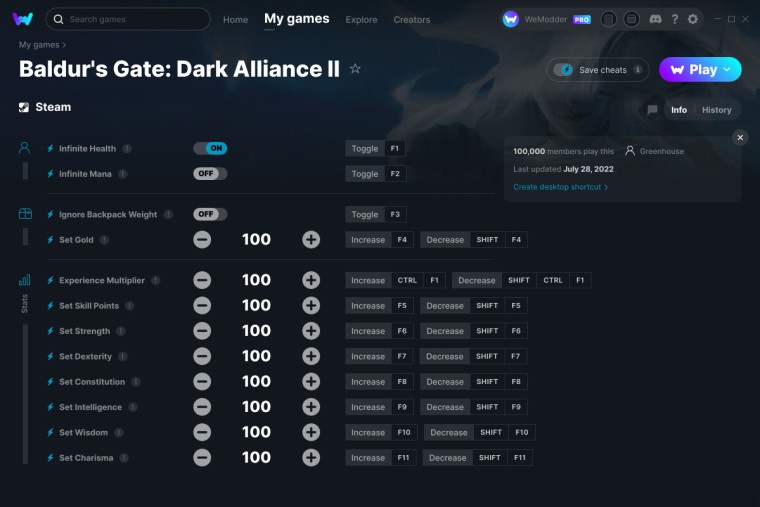Screen dimensions: 760x507
Task: Decrease Experience Multiplier with minus button
Action: tap(202, 280)
